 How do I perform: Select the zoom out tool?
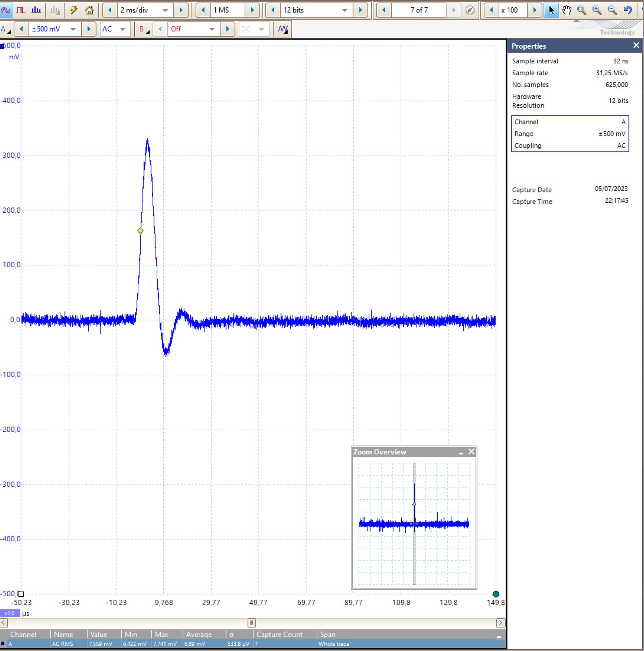[612, 10]
